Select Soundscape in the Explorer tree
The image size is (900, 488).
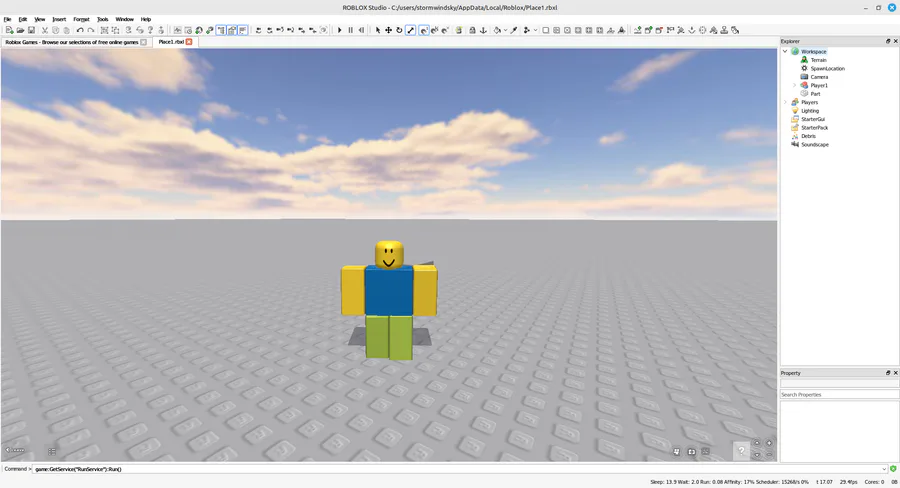(x=815, y=145)
